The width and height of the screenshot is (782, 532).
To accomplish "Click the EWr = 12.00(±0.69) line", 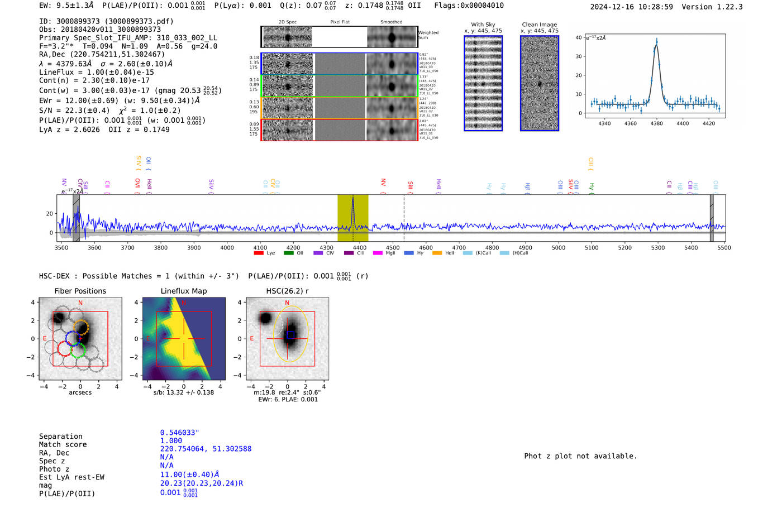I will (x=119, y=100).
